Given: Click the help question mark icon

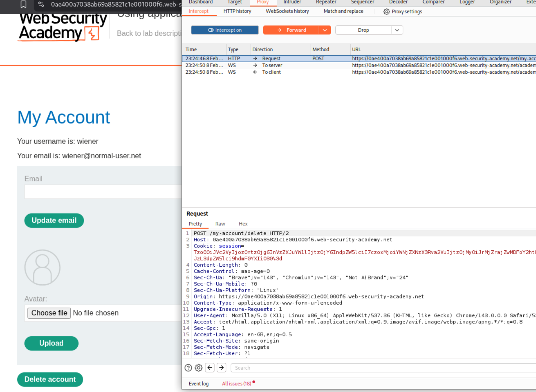Looking at the screenshot, I should [x=188, y=368].
